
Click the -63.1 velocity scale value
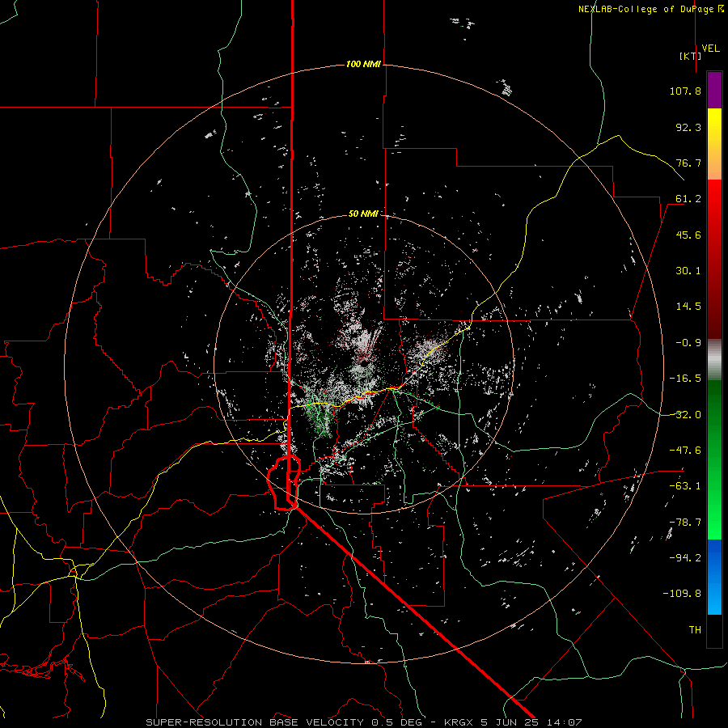[x=685, y=486]
